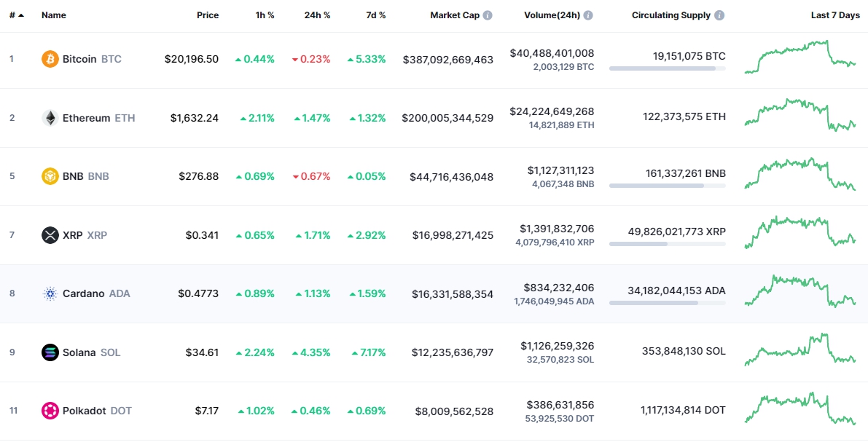Click Bitcoin 24h change 0.23%
Viewport: 868px width, 442px height.
(311, 59)
